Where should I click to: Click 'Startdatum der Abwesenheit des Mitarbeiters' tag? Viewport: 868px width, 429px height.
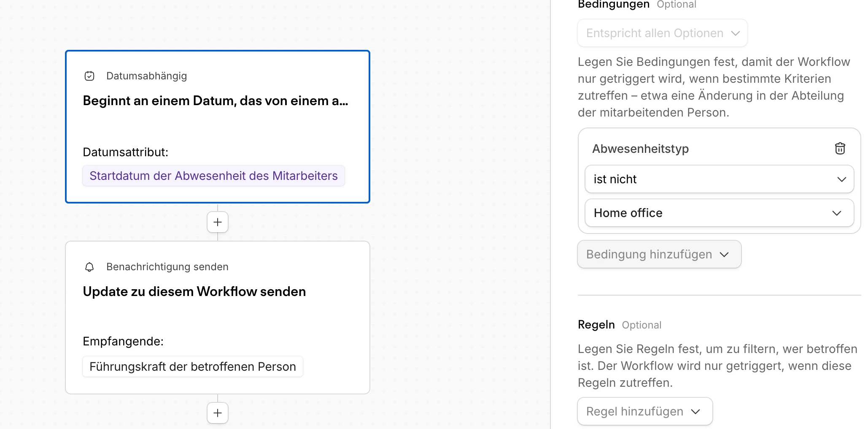coord(213,176)
